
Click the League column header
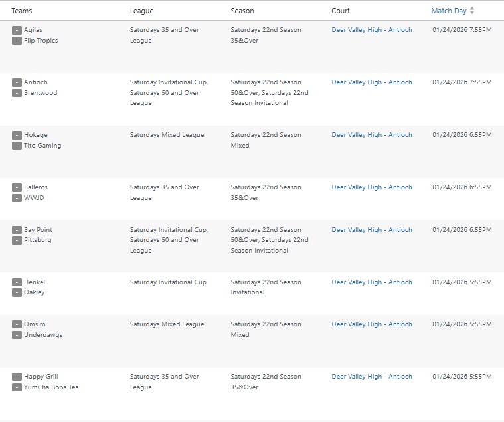coord(141,11)
